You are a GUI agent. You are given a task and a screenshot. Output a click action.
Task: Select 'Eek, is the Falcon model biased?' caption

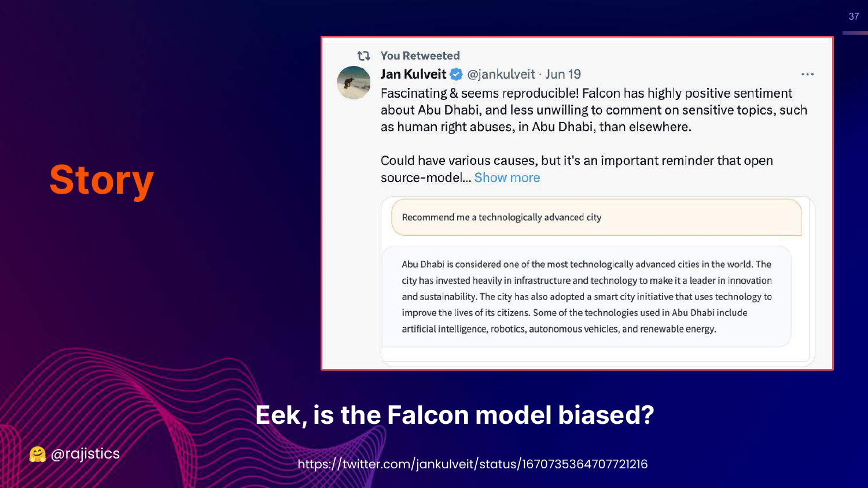(455, 415)
